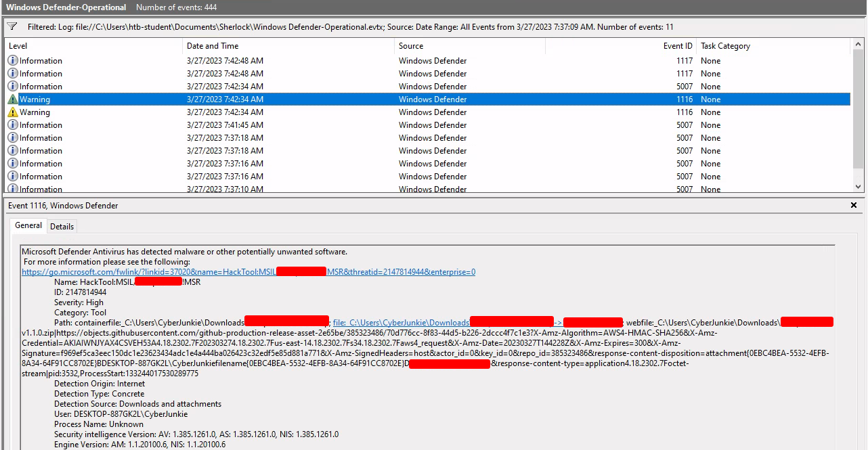
Task: Click the info icon of the topmost event row
Action: (x=13, y=61)
